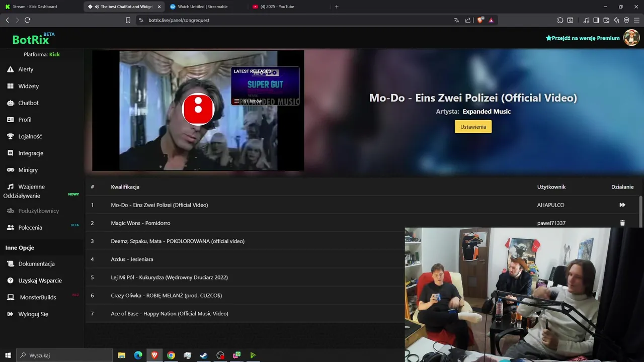Select Deemz, Szpaku, Mata - POKOLOROWANA row

[x=245, y=241]
